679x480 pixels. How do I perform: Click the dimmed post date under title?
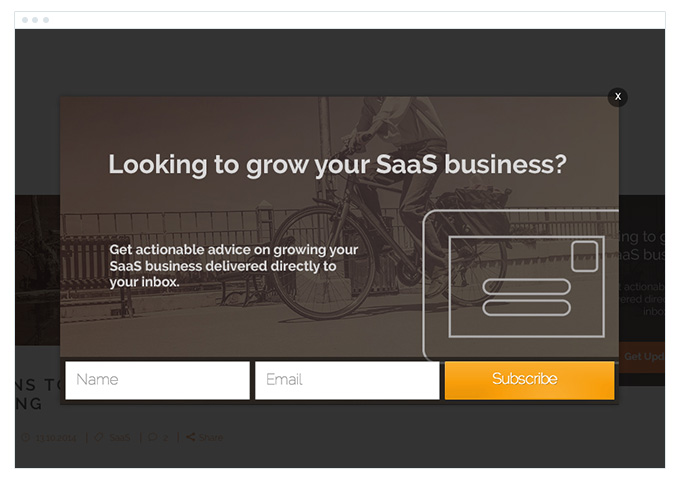(x=56, y=437)
